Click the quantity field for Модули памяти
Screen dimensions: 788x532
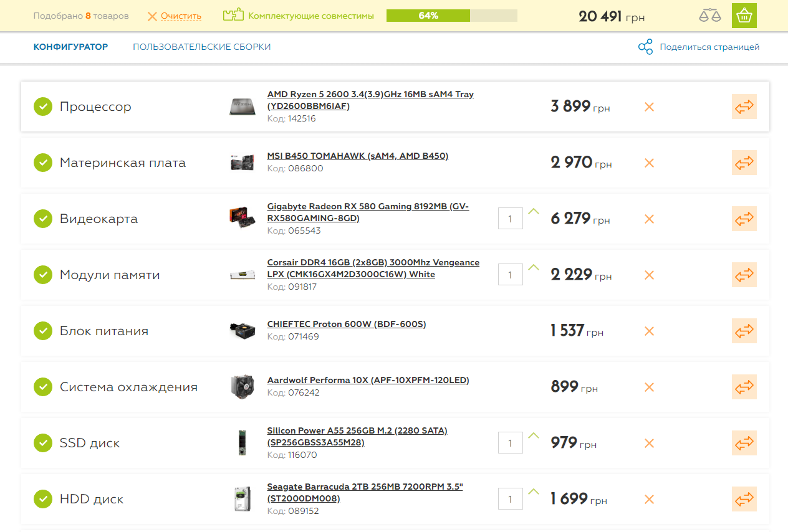[511, 275]
